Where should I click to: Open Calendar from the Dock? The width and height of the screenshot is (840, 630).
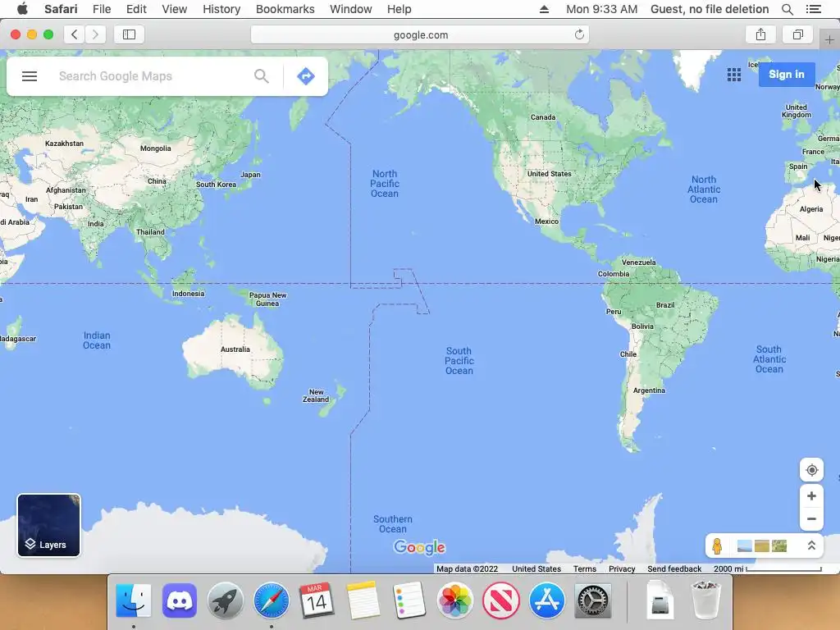[317, 600]
